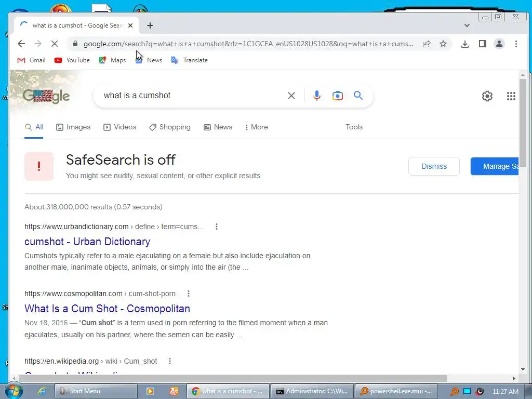532x399 pixels.
Task: Expand the tab search chevron
Action: (x=467, y=25)
